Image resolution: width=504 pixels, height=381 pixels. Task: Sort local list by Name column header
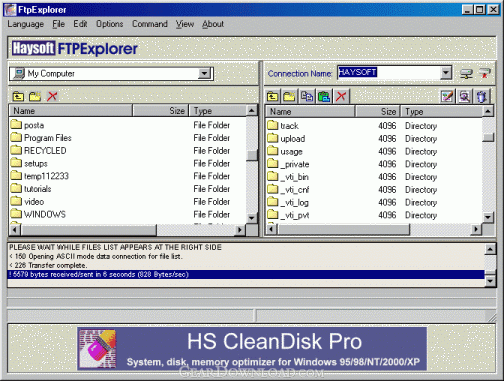coord(71,111)
